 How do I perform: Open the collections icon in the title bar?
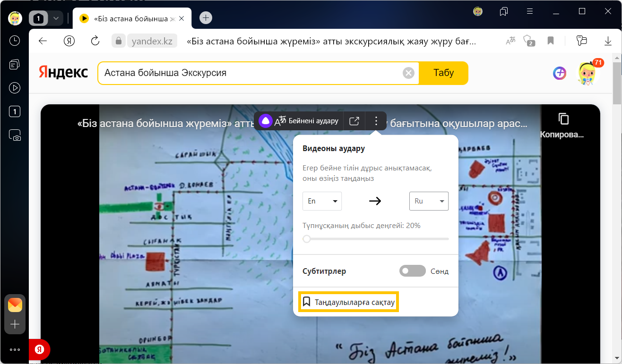click(504, 11)
